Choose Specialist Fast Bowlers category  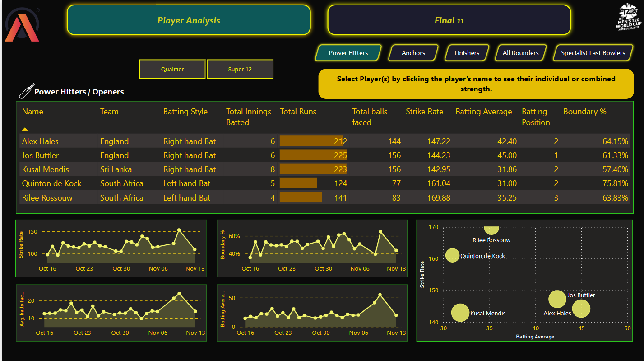pos(593,53)
